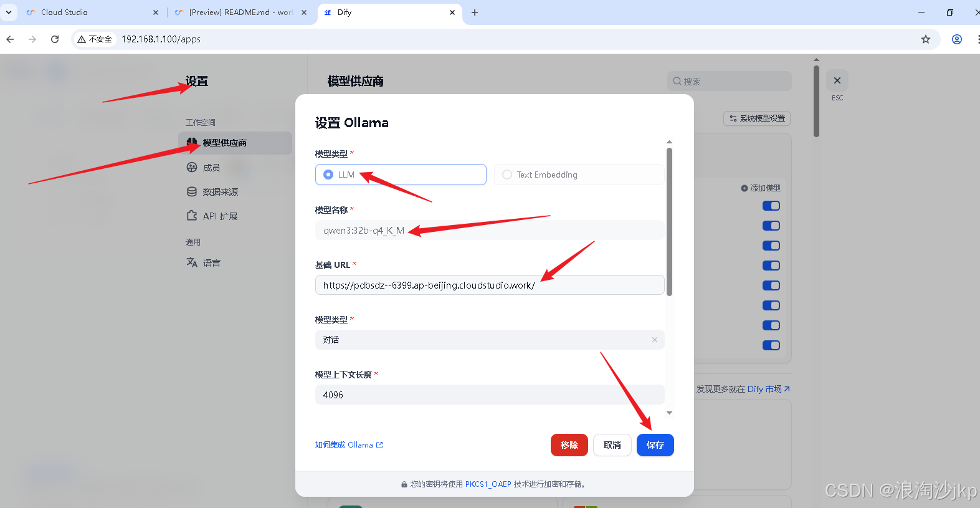The height and width of the screenshot is (508, 980).
Task: Click the settings page scrollbar thumb
Action: click(816, 101)
